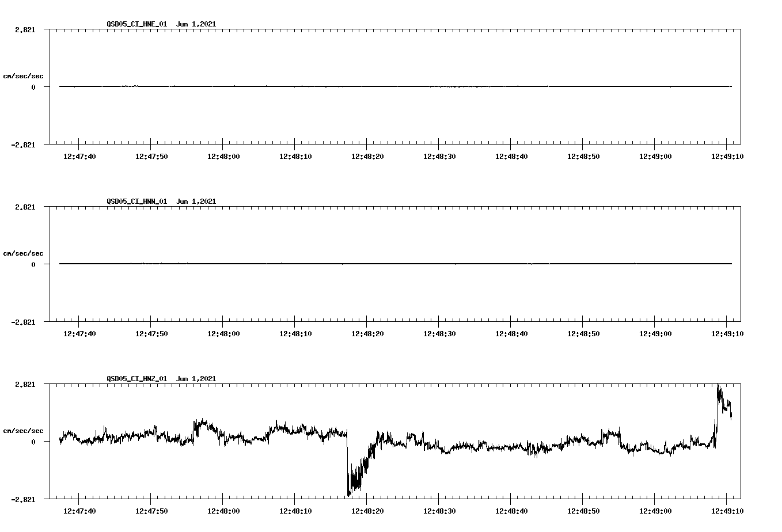Screen dimensions: 782x532
Task: Click the cm/sec/sec unit label on HNE plot
Action: tap(23, 76)
